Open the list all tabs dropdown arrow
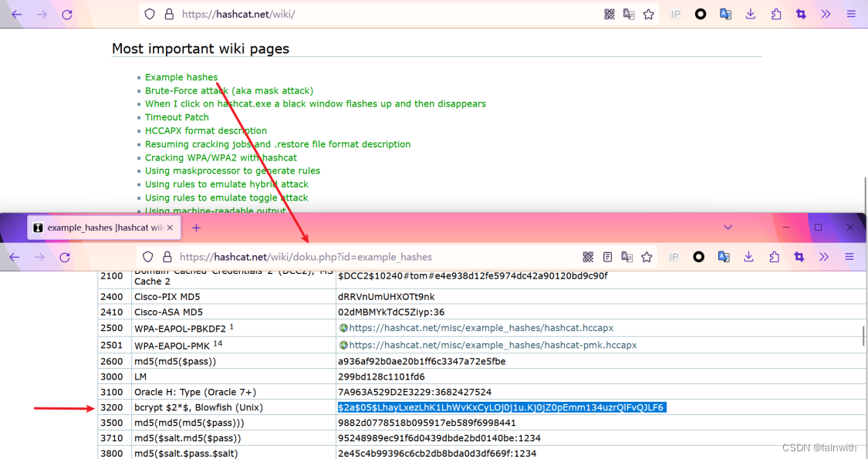868x459 pixels. (x=728, y=228)
